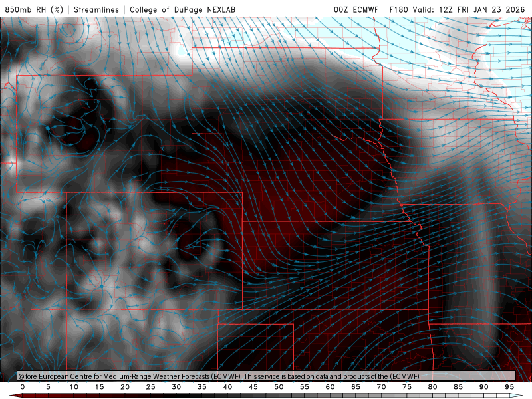The height and width of the screenshot is (399, 532).
Task: Click the colorbar value 35
Action: pyautogui.click(x=202, y=387)
